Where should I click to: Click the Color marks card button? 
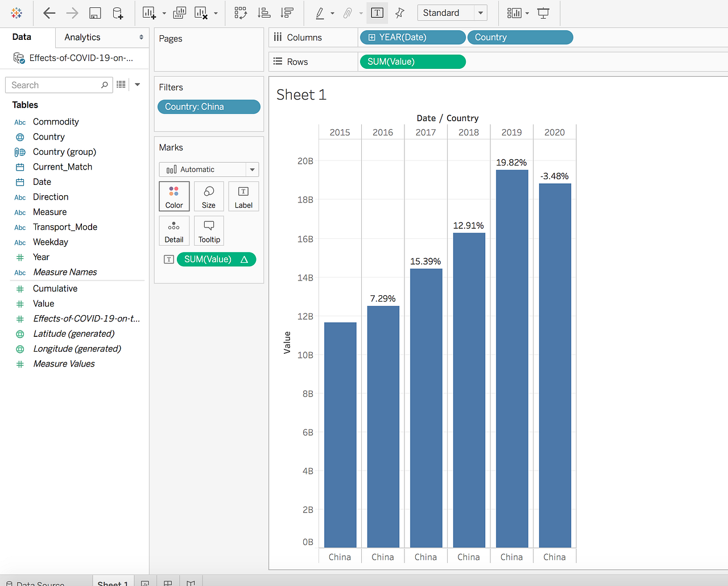174,196
